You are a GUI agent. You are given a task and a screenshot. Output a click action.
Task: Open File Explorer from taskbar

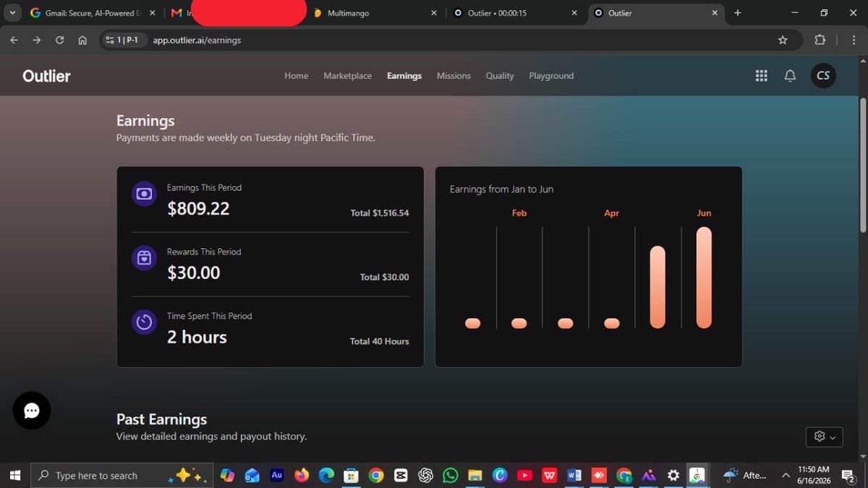coord(475,475)
